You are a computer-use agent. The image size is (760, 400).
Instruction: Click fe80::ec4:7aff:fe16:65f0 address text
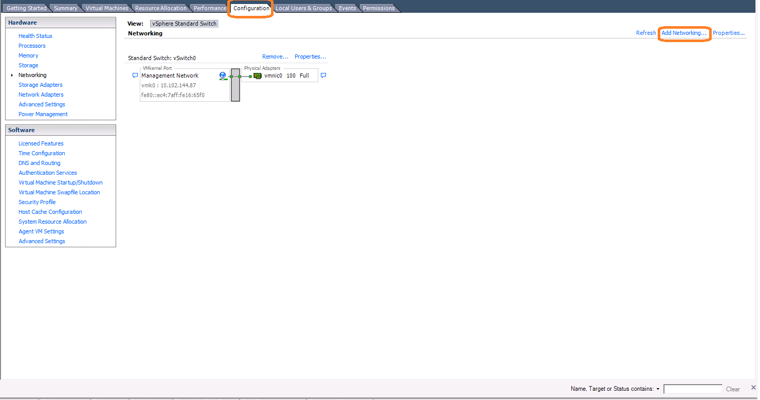(x=173, y=95)
